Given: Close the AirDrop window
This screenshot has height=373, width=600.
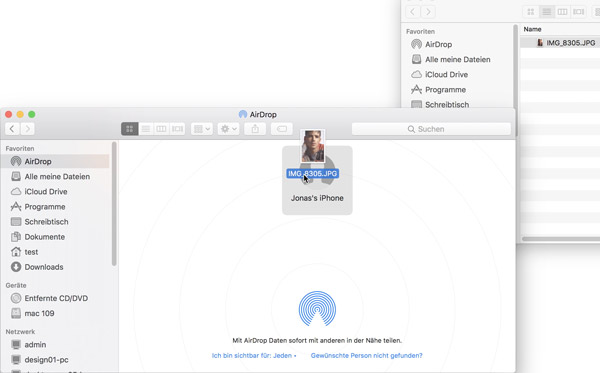Looking at the screenshot, I should [8, 114].
